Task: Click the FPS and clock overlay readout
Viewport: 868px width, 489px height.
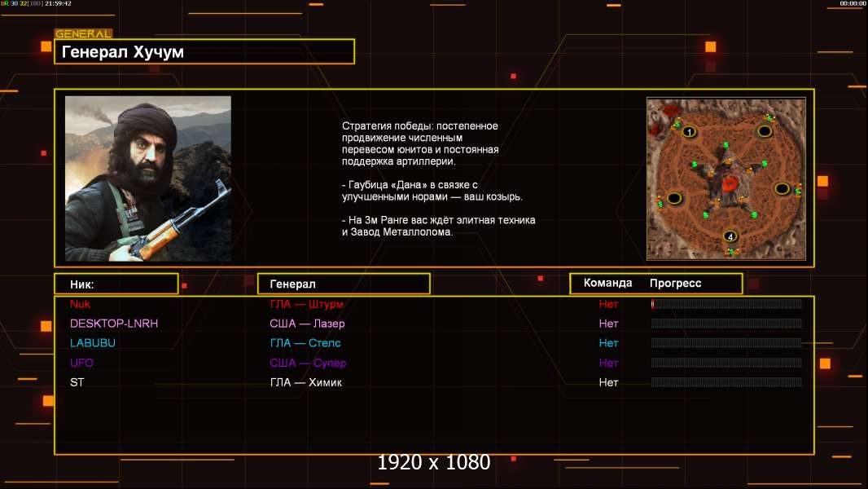Action: [x=36, y=3]
